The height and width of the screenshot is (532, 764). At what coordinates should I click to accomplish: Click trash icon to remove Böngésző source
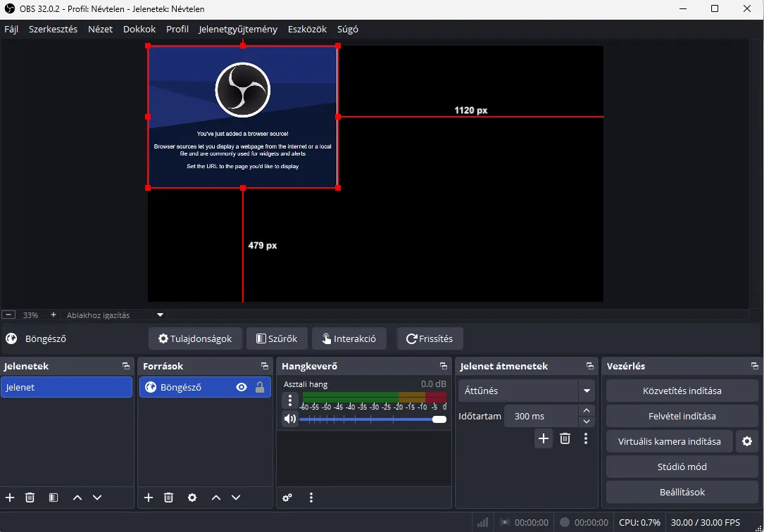168,498
